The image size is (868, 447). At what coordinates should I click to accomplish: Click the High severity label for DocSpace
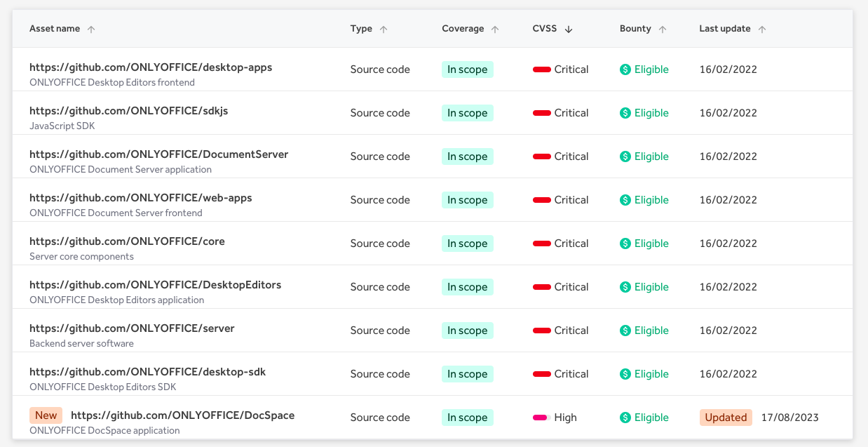pyautogui.click(x=565, y=418)
